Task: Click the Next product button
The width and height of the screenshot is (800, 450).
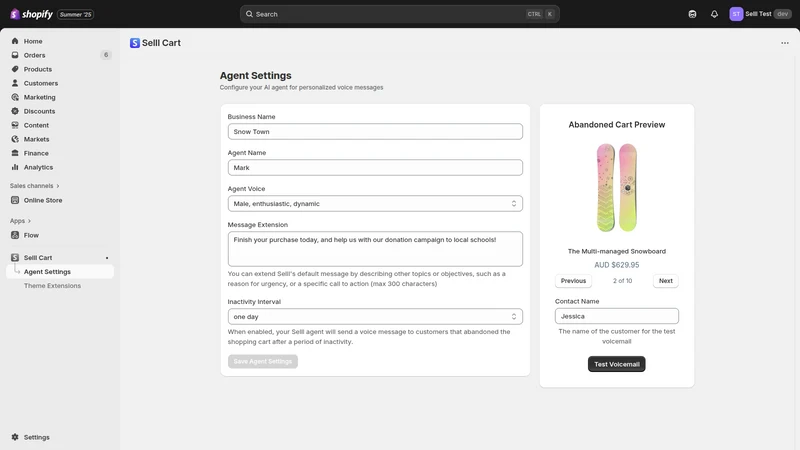Action: 665,281
